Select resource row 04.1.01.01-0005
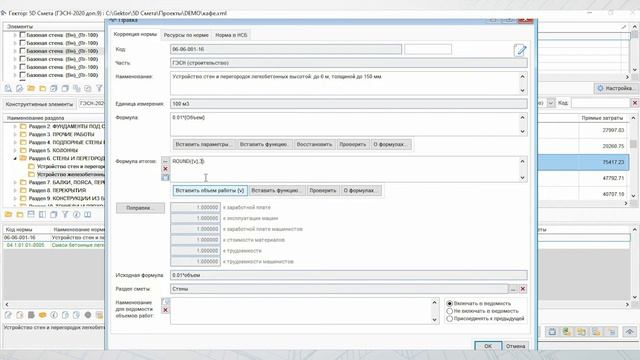 tap(53, 245)
